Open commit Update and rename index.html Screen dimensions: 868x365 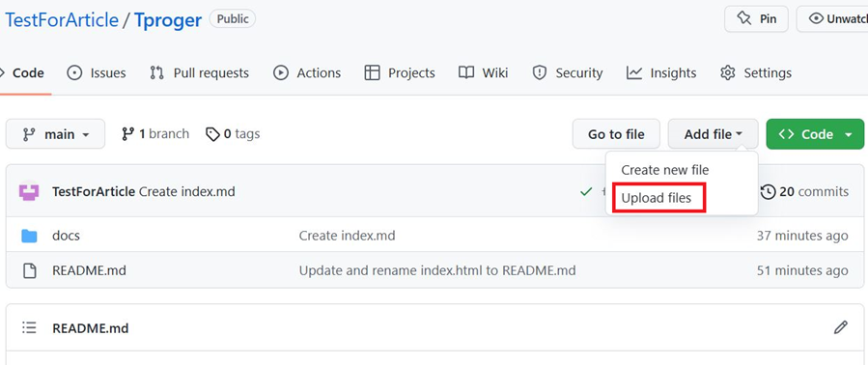[x=437, y=270]
